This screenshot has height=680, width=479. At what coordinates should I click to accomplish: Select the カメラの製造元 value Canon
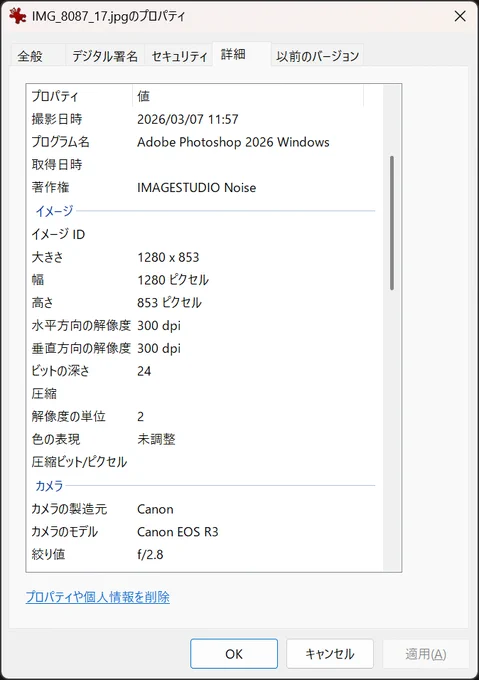(155, 509)
